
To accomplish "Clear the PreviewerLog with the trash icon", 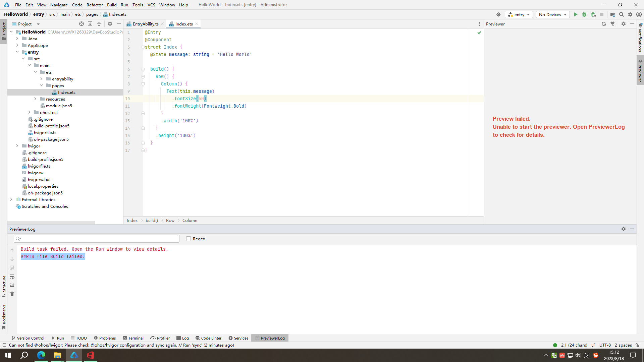I will point(12,294).
